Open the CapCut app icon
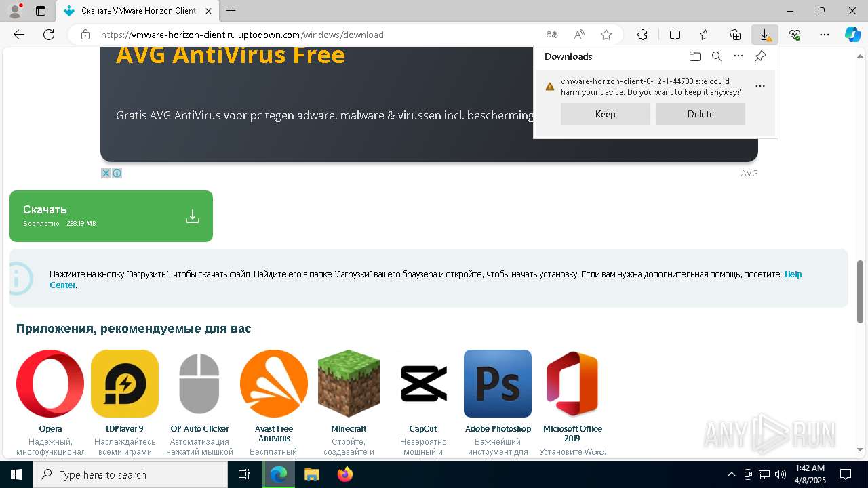 (x=423, y=384)
